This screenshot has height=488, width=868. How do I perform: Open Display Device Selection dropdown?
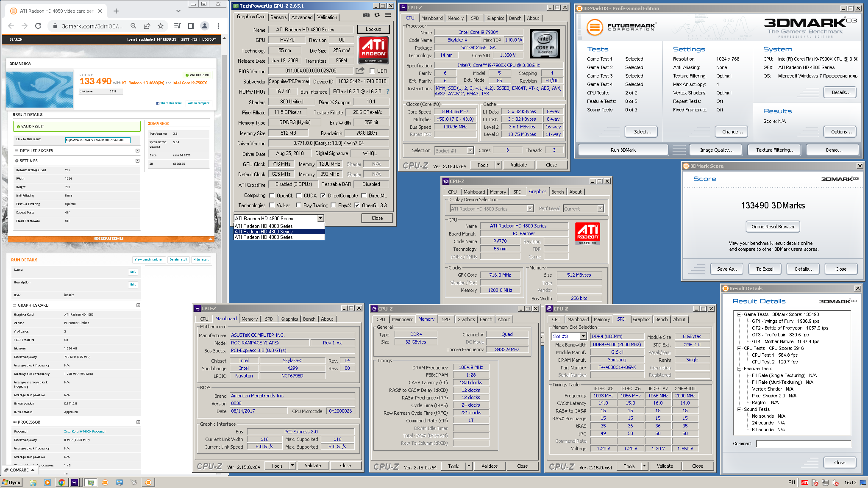[x=530, y=208]
